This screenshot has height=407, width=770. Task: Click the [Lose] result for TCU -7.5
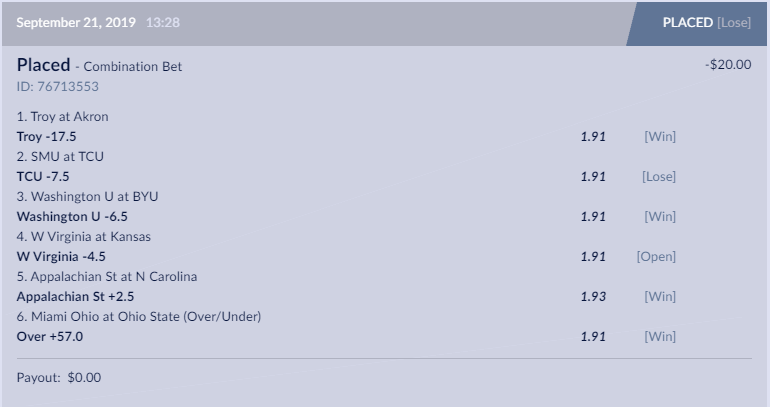[x=659, y=176]
